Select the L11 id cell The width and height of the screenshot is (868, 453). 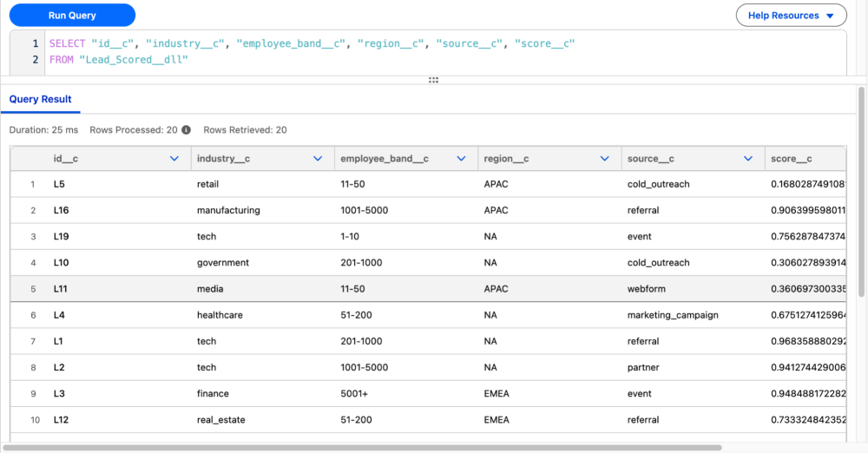coord(119,288)
